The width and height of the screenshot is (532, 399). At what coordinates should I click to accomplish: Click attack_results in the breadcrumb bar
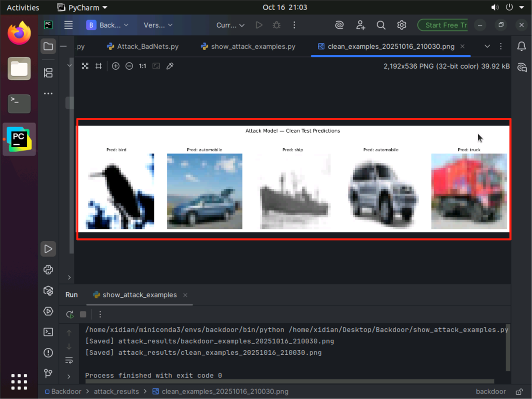tap(116, 391)
